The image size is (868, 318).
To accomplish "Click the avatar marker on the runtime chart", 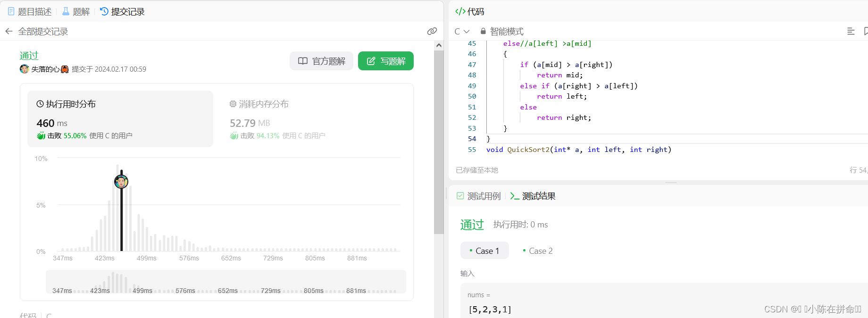I will [x=121, y=182].
